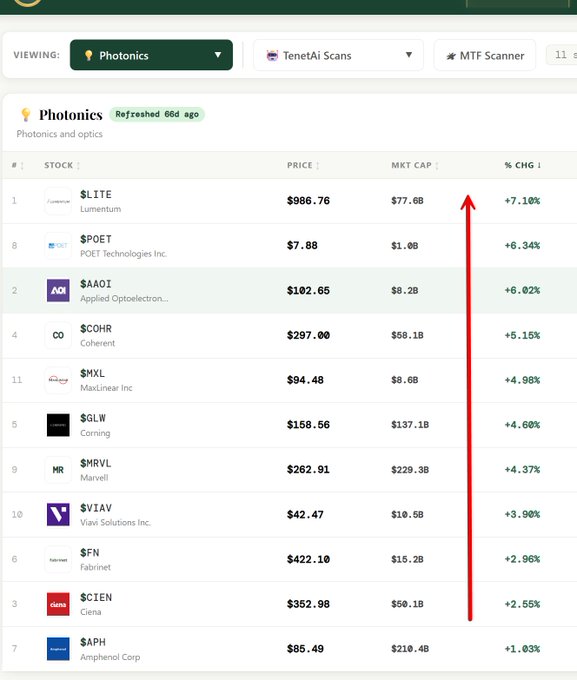
Task: Sort table by PRICE column header
Action: pyautogui.click(x=303, y=165)
